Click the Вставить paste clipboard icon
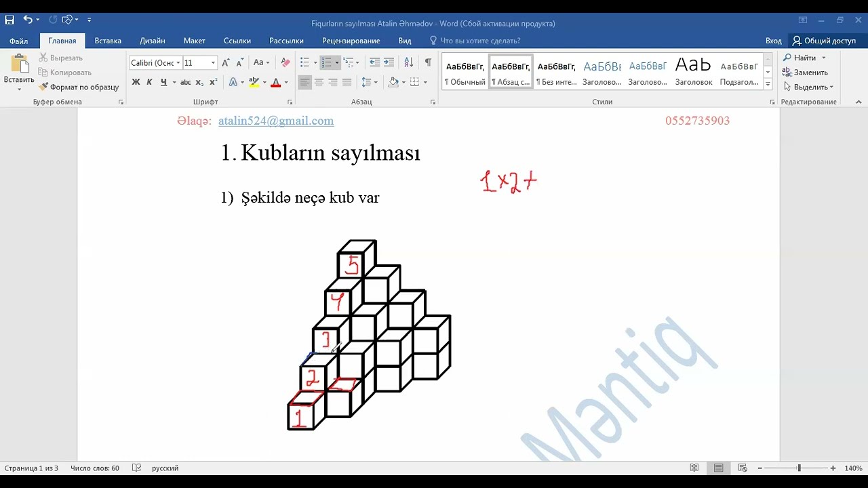This screenshot has width=868, height=488. [19, 64]
